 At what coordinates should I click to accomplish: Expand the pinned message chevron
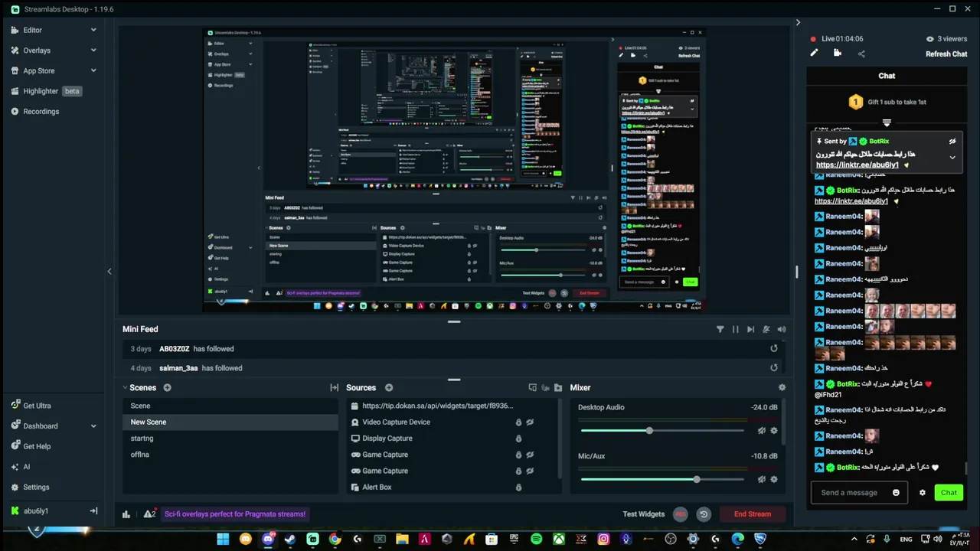(x=952, y=158)
